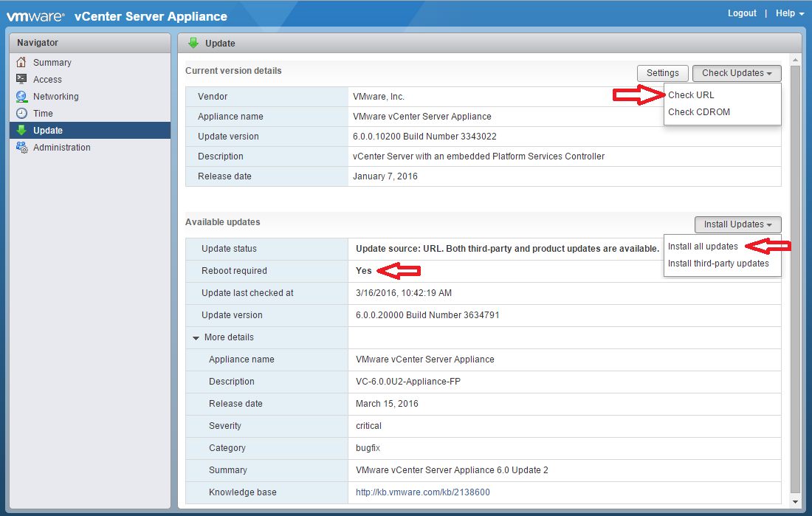The image size is (812, 516).
Task: Click the green Update arrow icon in Navigator
Action: (21, 130)
